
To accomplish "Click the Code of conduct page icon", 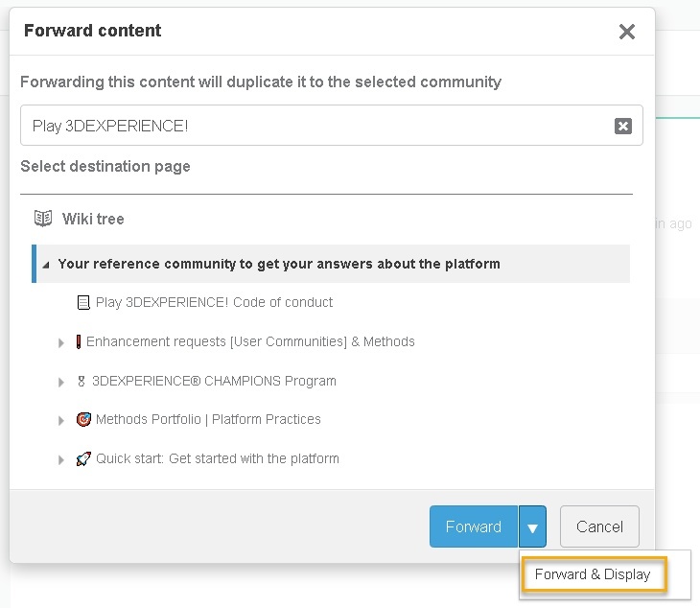I will pos(83,302).
